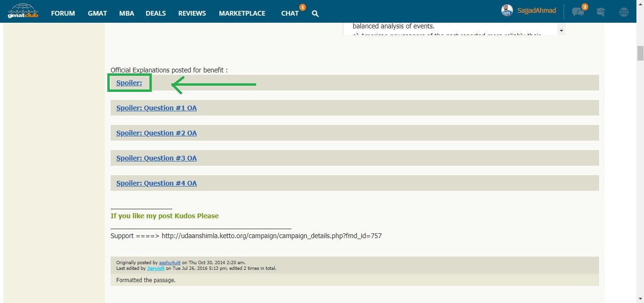
Task: Open the CHAT menu item
Action: click(289, 13)
